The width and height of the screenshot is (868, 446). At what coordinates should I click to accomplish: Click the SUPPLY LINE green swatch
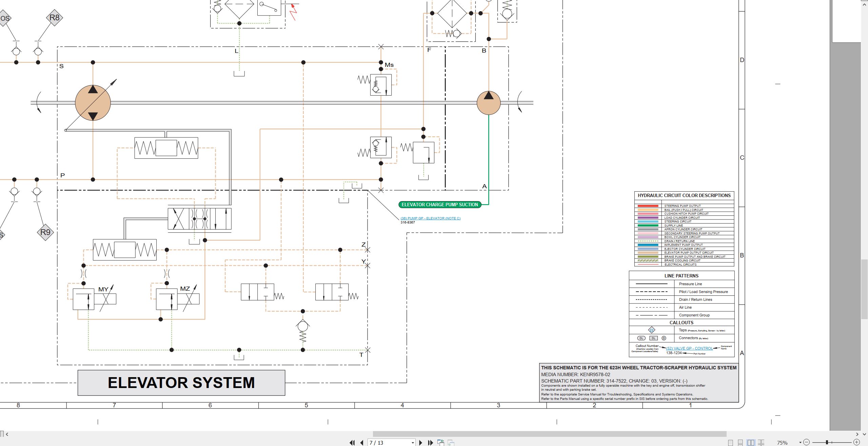(x=648, y=226)
